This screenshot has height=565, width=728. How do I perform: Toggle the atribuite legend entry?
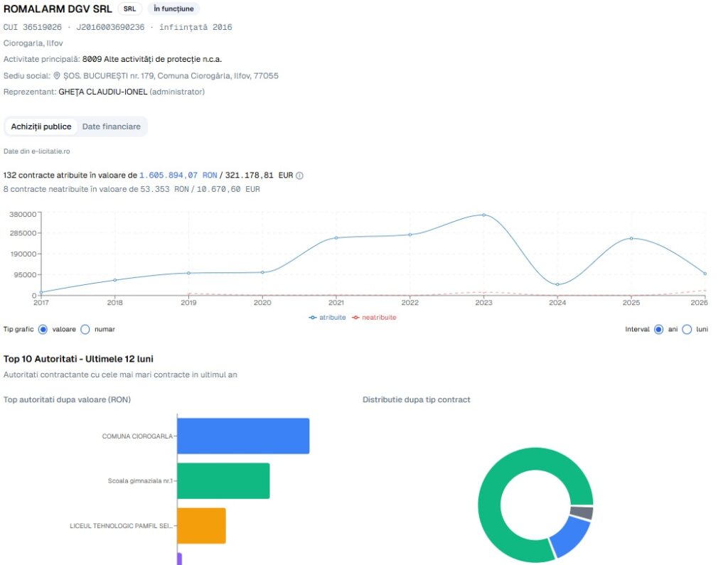(x=327, y=318)
